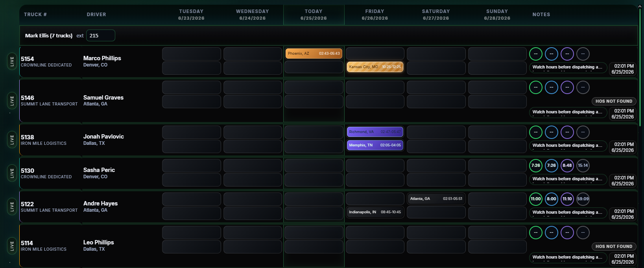Image resolution: width=644 pixels, height=268 pixels.
Task: Select driver name Leo Phillips
Action: coord(98,242)
